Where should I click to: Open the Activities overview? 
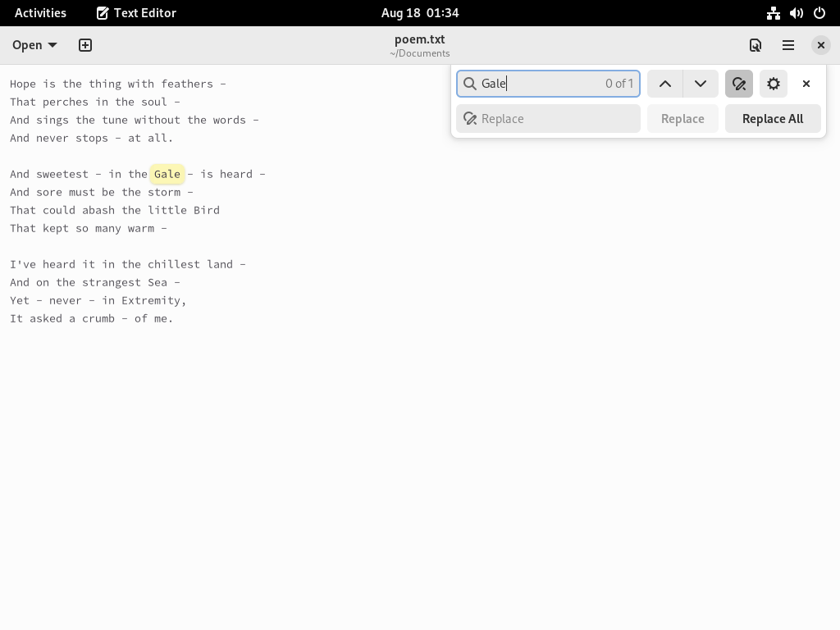pos(40,13)
